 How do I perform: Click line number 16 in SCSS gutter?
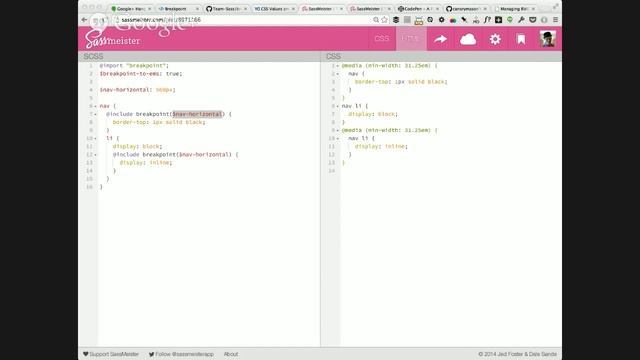pyautogui.click(x=89, y=187)
